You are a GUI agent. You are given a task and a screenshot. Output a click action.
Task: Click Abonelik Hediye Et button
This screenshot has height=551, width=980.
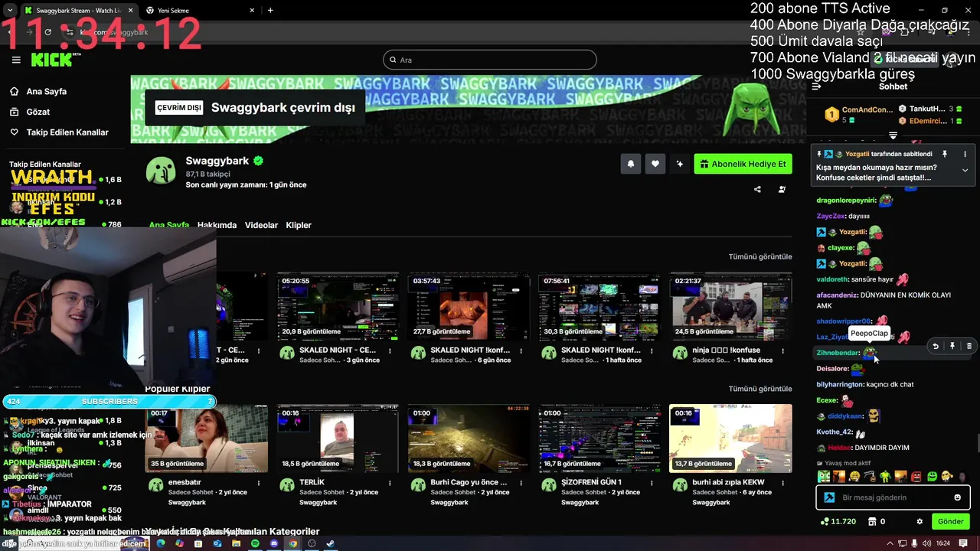click(x=743, y=164)
